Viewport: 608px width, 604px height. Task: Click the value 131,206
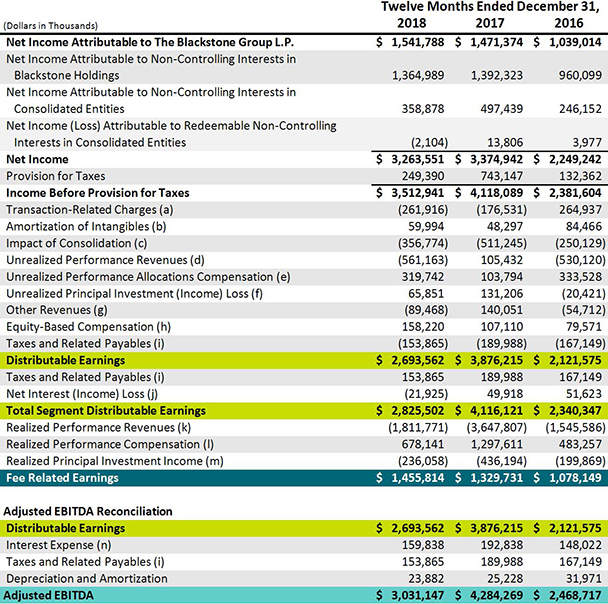tap(501, 294)
